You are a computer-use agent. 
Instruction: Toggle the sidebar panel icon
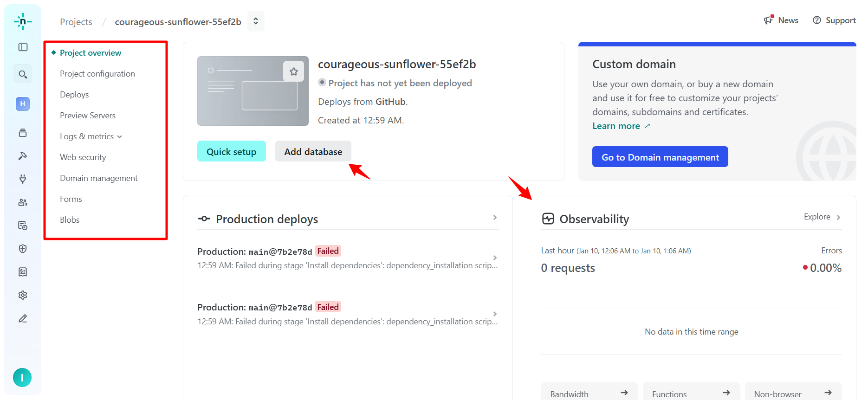(23, 47)
